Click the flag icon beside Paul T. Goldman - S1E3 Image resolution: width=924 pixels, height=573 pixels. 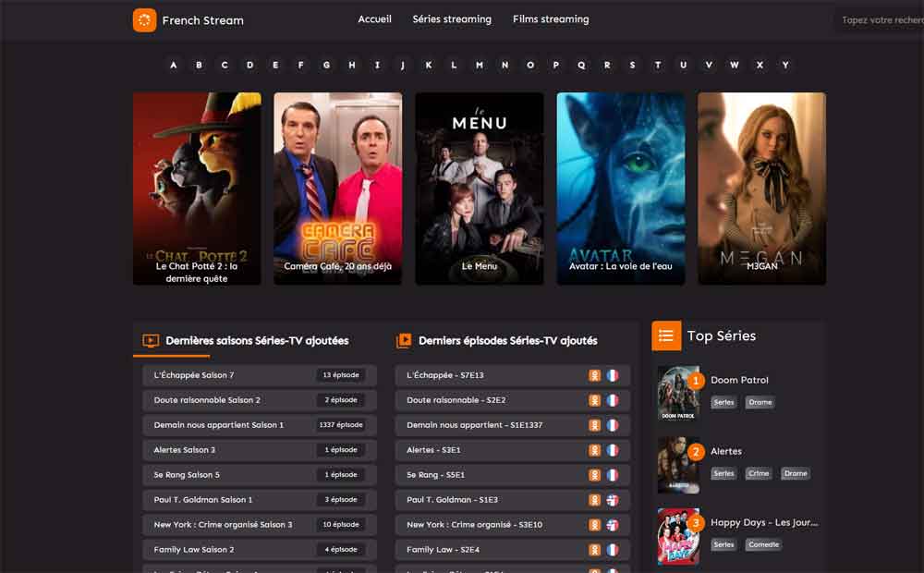[613, 500]
